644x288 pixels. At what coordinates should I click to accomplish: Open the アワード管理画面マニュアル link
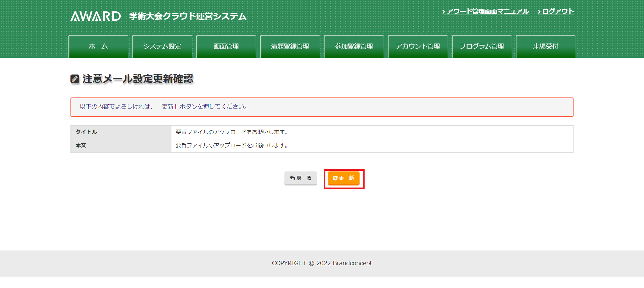coord(485,11)
